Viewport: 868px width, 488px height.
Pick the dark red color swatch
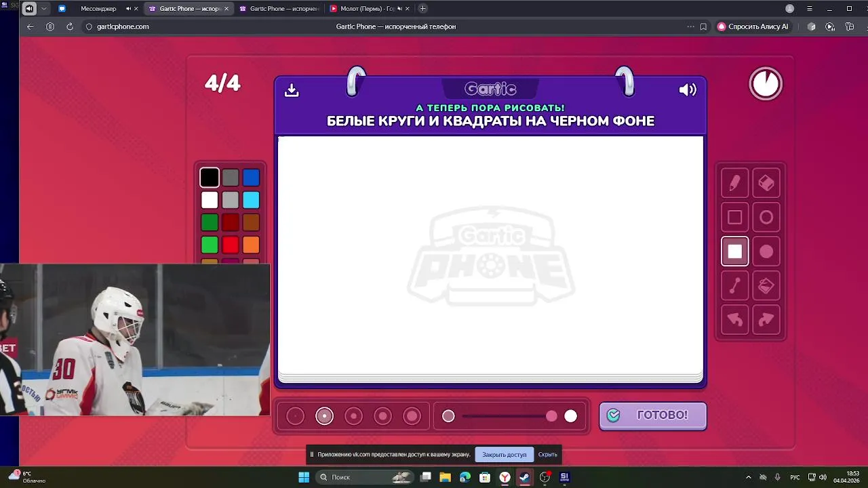click(231, 222)
